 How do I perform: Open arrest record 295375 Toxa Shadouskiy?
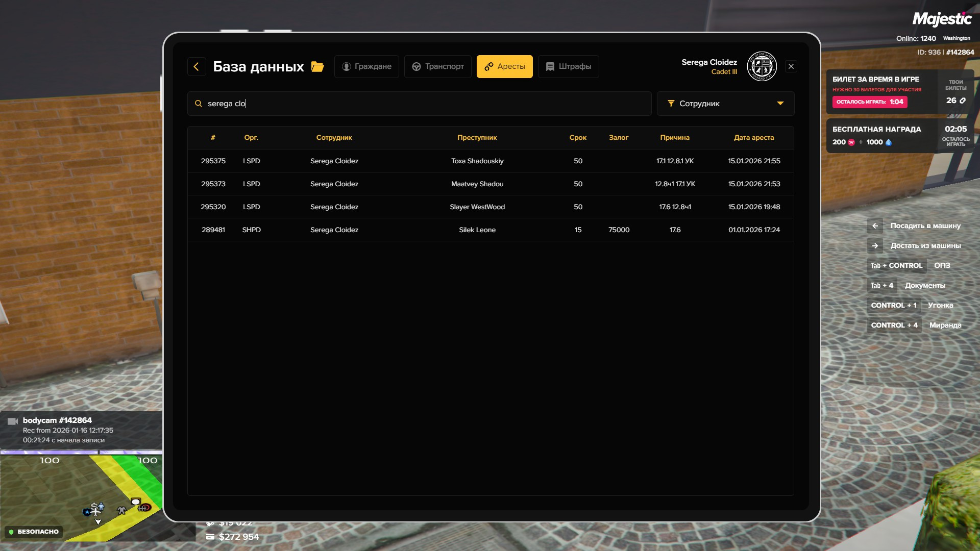(477, 161)
